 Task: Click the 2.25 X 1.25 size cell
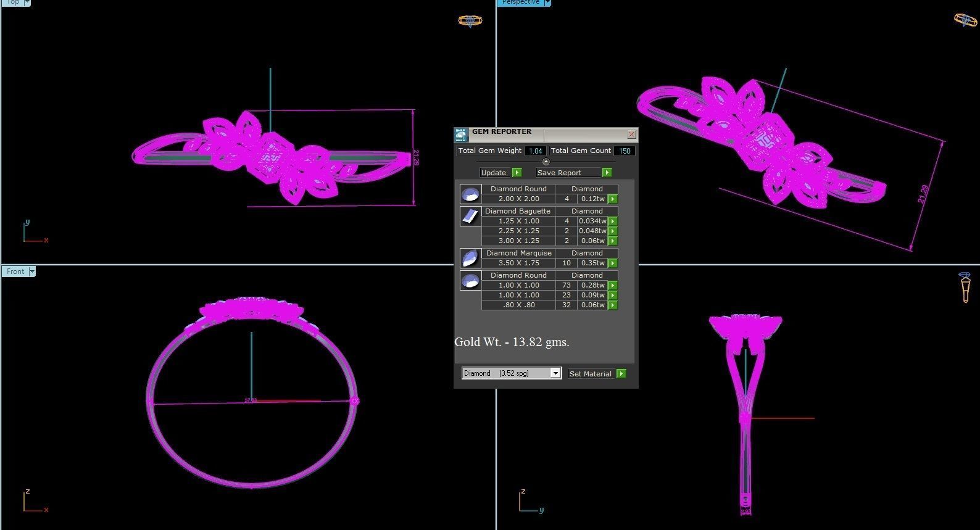[x=518, y=231]
